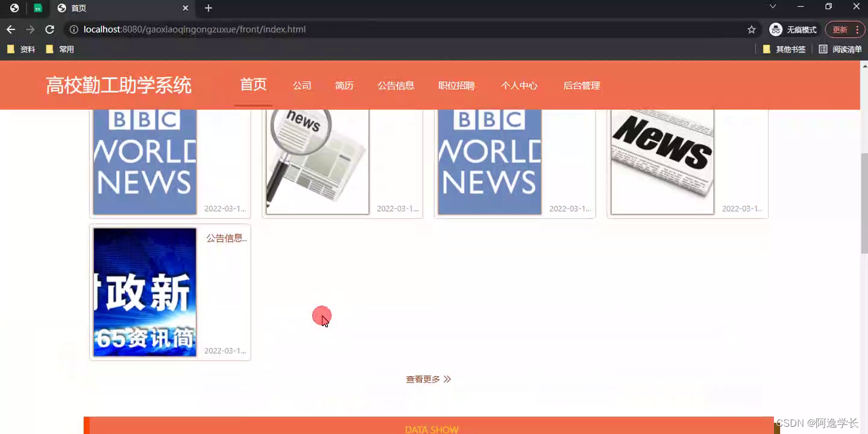Viewport: 868px width, 434px height.
Task: Select 首页 in the site navigation
Action: [253, 85]
